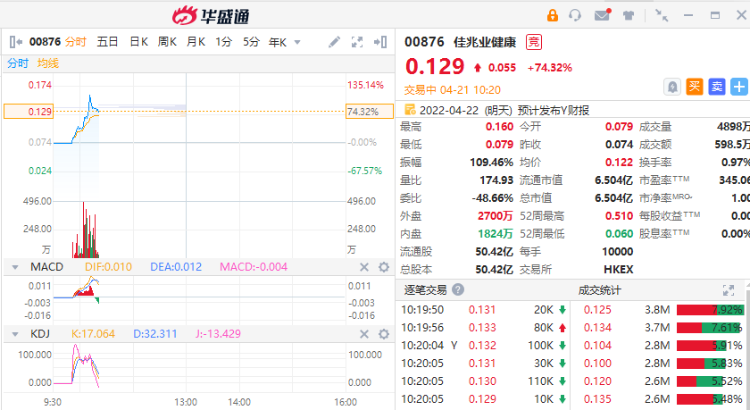
Task: Click K:17.064 KDJ value
Action: pyautogui.click(x=93, y=334)
